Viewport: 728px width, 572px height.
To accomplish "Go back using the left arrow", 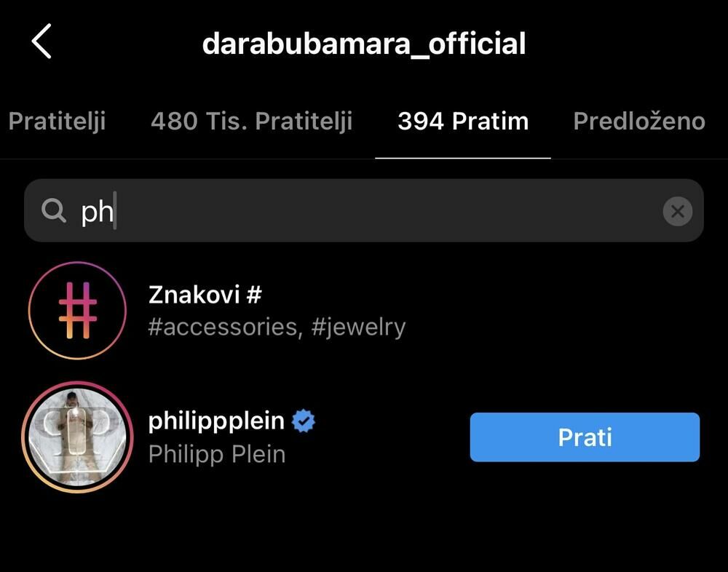I will (x=41, y=41).
